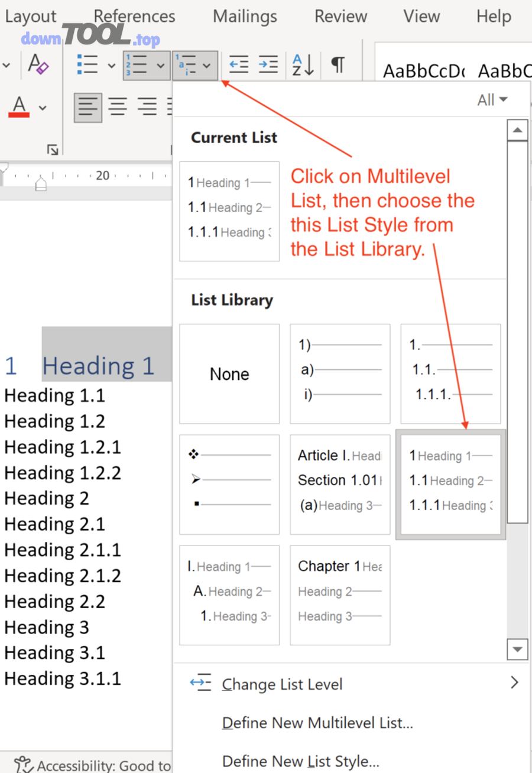Select the Clear All Formatting icon
The height and width of the screenshot is (773, 532).
point(37,65)
